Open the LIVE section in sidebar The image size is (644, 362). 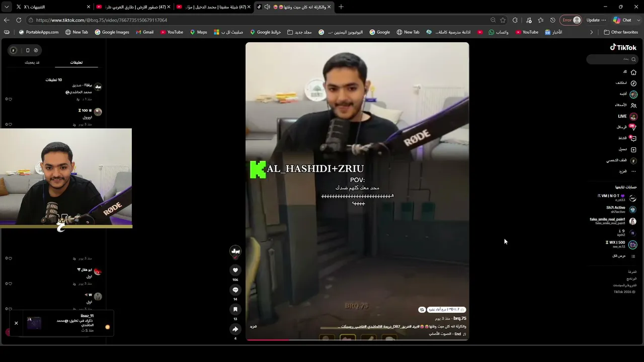[x=627, y=116]
